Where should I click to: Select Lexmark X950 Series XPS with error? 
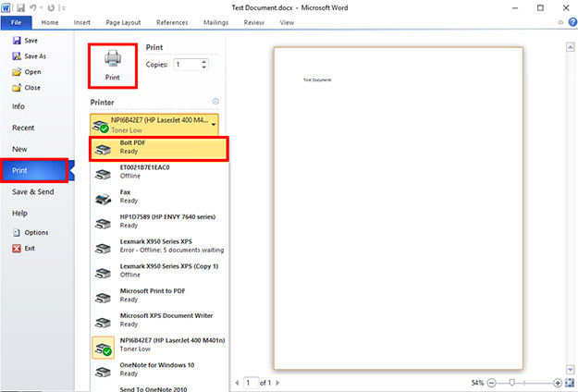(159, 246)
